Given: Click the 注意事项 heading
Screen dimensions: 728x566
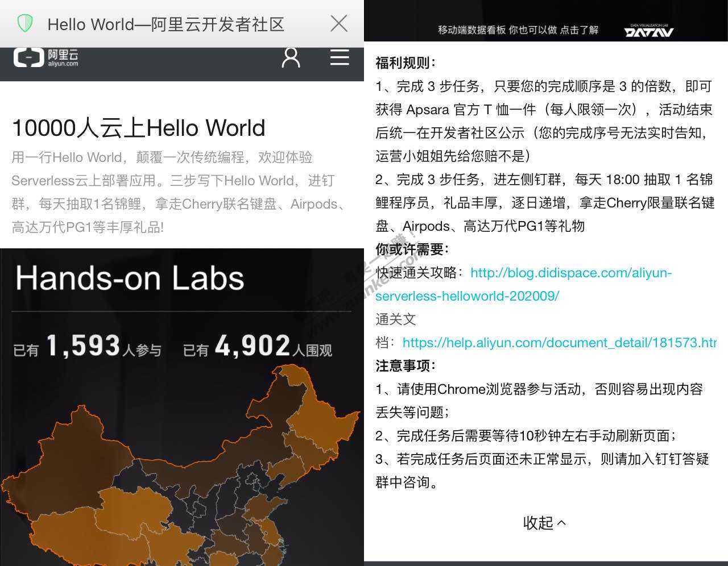Looking at the screenshot, I should (x=406, y=365).
